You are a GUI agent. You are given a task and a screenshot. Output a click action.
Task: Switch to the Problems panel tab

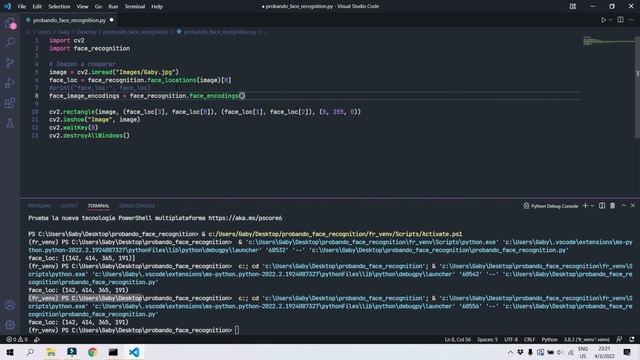click(x=39, y=206)
